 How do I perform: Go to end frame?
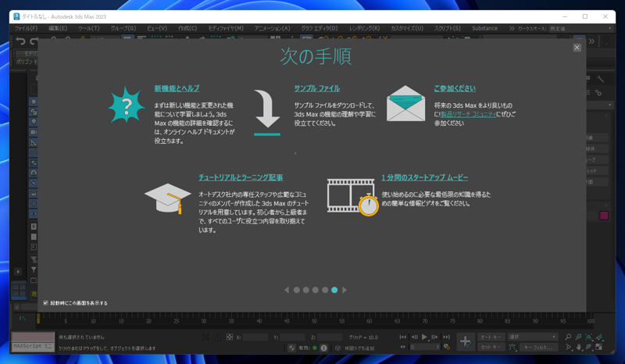[x=446, y=337]
